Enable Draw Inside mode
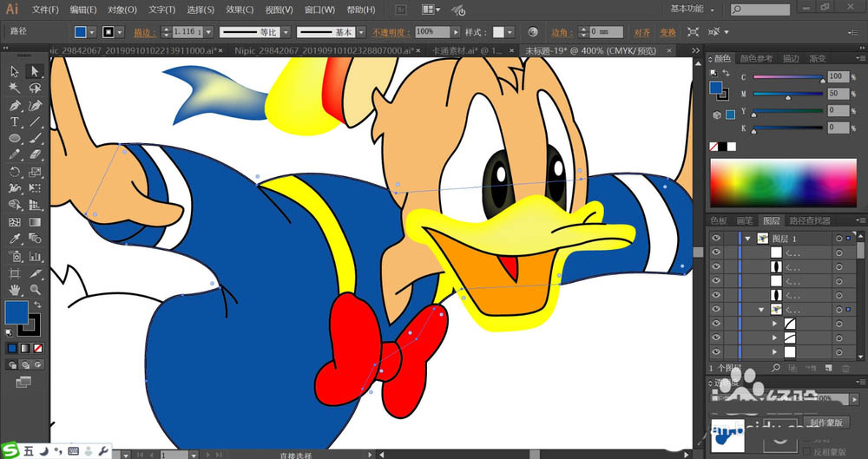 click(37, 365)
